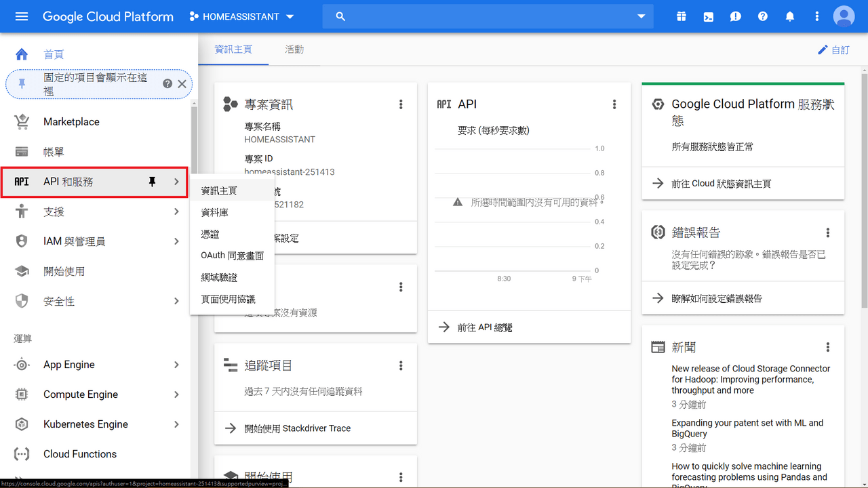
Task: Open 專案資訊 card options menu
Action: (401, 104)
